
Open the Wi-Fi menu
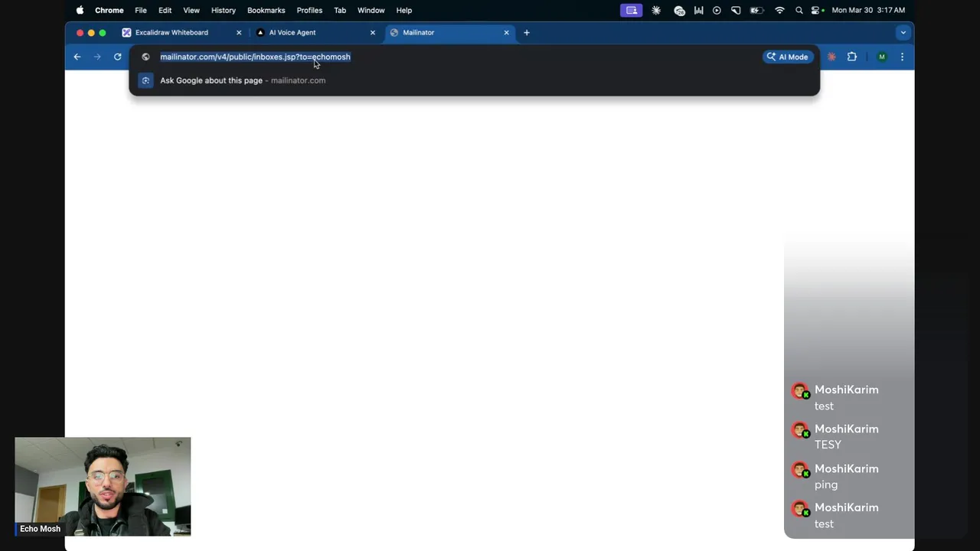[x=779, y=10]
